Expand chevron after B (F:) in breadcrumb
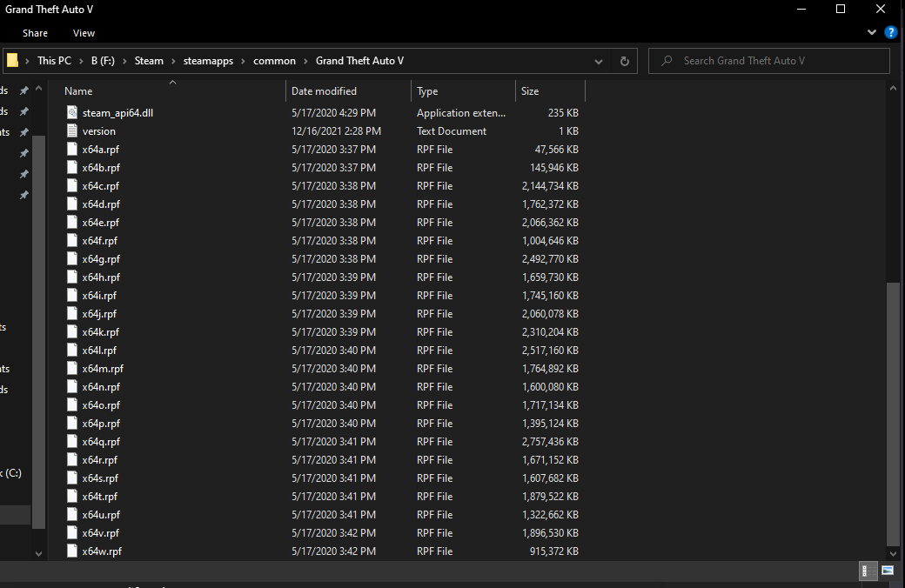 coord(124,61)
